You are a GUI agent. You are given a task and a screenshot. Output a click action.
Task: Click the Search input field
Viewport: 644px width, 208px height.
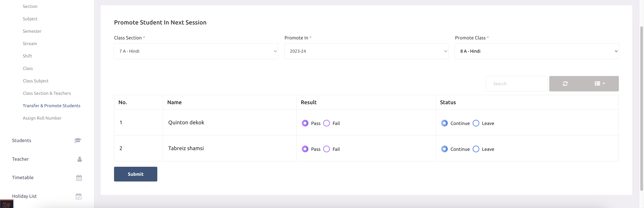tap(517, 84)
